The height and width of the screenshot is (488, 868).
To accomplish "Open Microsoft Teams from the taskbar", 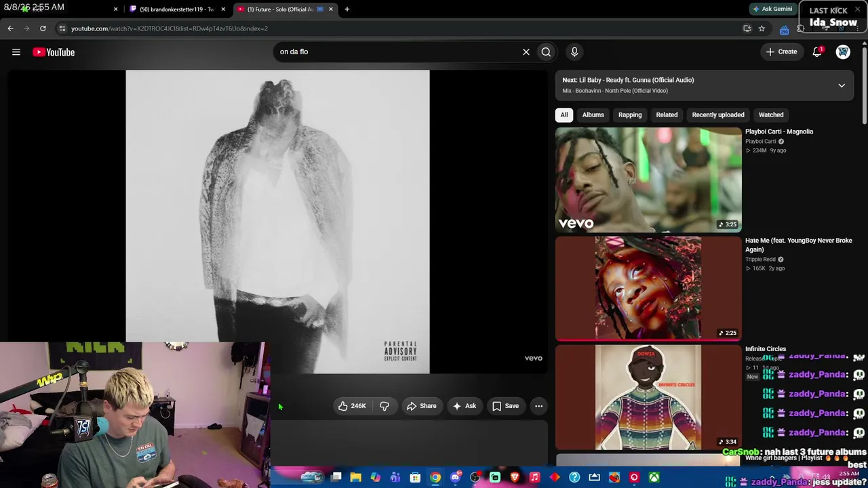I will [395, 478].
